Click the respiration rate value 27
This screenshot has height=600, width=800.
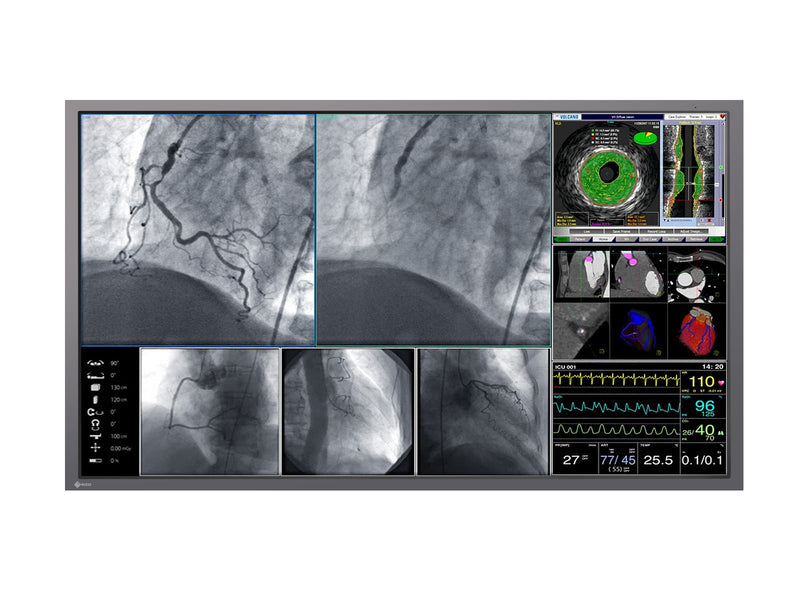(570, 460)
